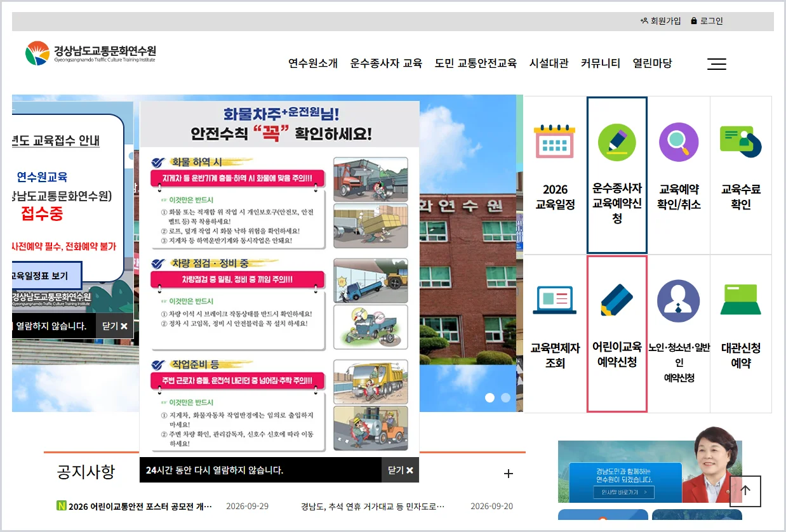This screenshot has width=786, height=532.
Task: Click the 2026 교육일정 label text
Action: pyautogui.click(x=555, y=197)
